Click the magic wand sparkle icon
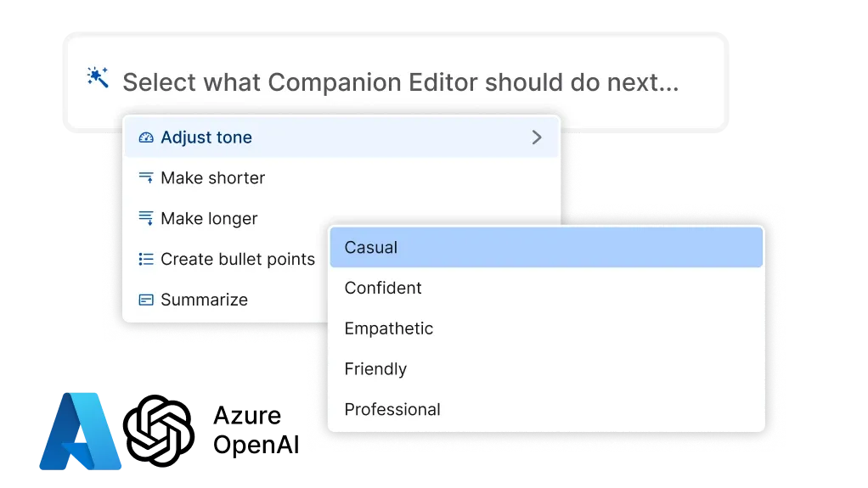This screenshot has width=868, height=488. click(99, 79)
